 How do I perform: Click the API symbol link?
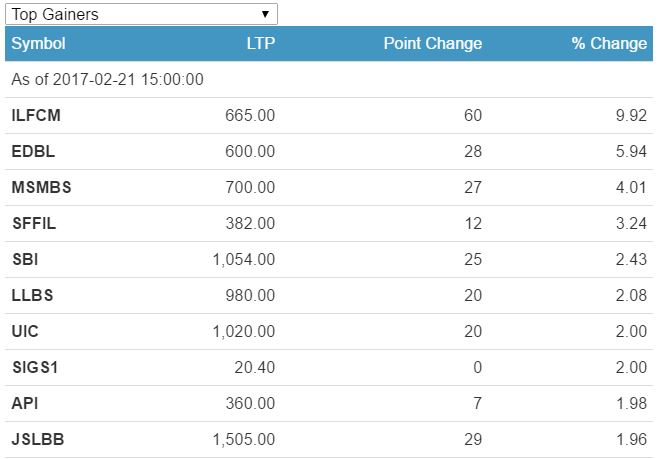[24, 403]
